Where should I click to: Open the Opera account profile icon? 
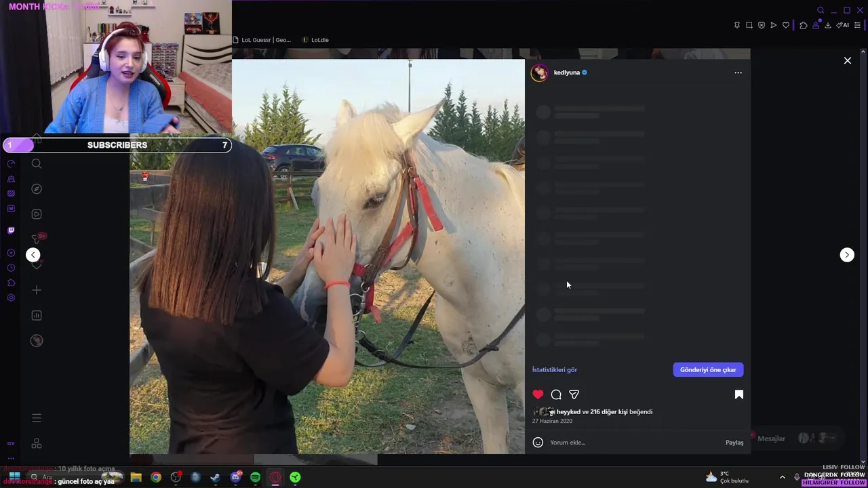point(816,25)
